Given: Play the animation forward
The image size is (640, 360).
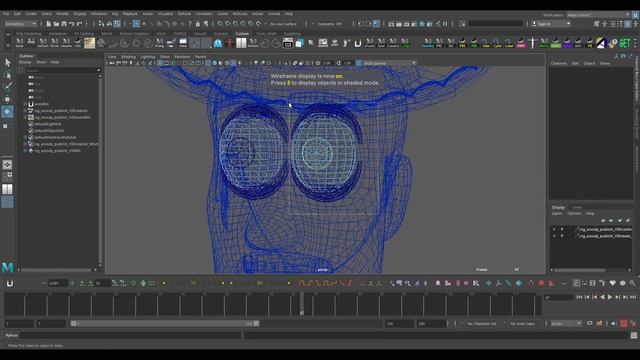Looking at the screenshot, I should 610,298.
